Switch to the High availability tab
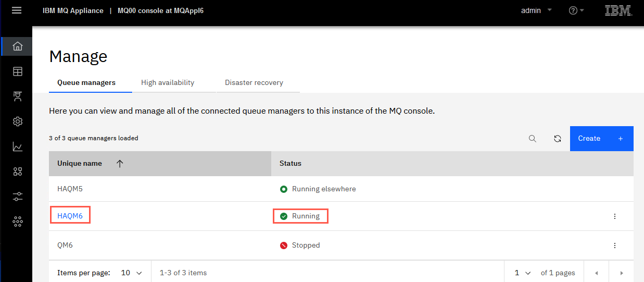Viewport: 644px width, 282px height. (x=168, y=82)
